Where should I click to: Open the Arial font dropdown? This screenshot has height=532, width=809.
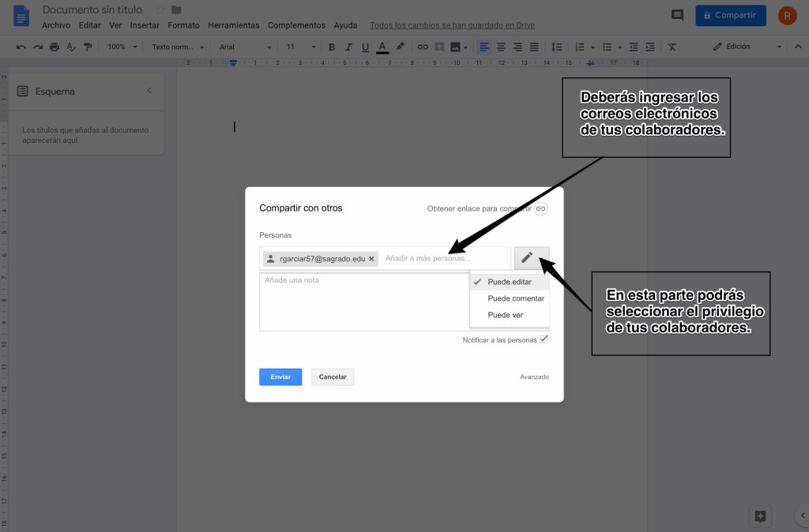[x=245, y=47]
